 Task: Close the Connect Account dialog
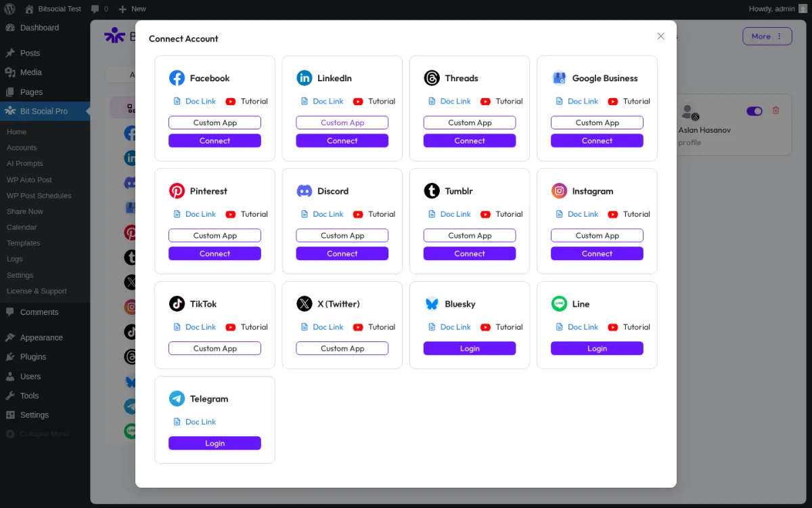click(661, 36)
